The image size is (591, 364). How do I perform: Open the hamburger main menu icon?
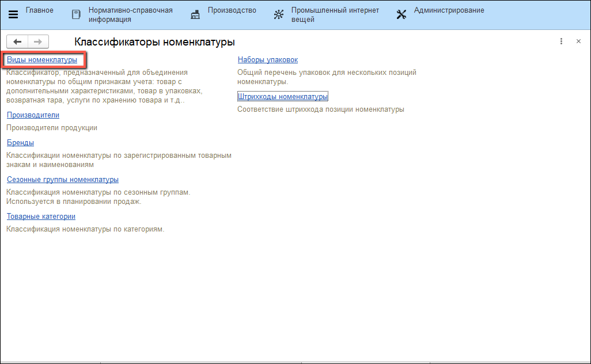click(13, 15)
